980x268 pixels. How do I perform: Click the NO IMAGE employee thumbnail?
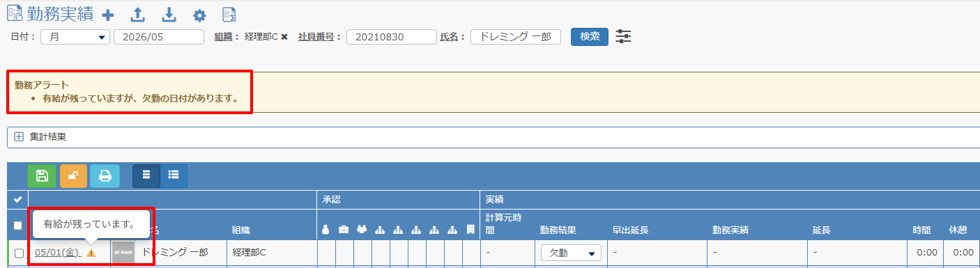[x=123, y=253]
